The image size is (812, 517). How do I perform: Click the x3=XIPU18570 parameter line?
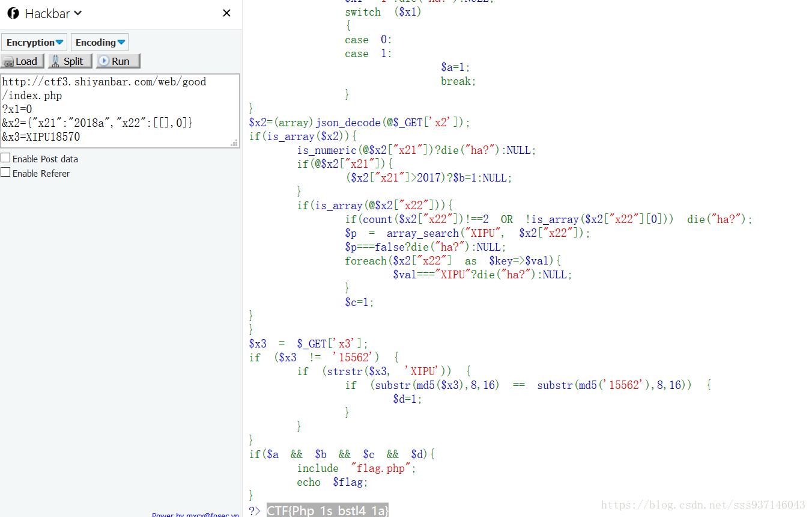(41, 136)
